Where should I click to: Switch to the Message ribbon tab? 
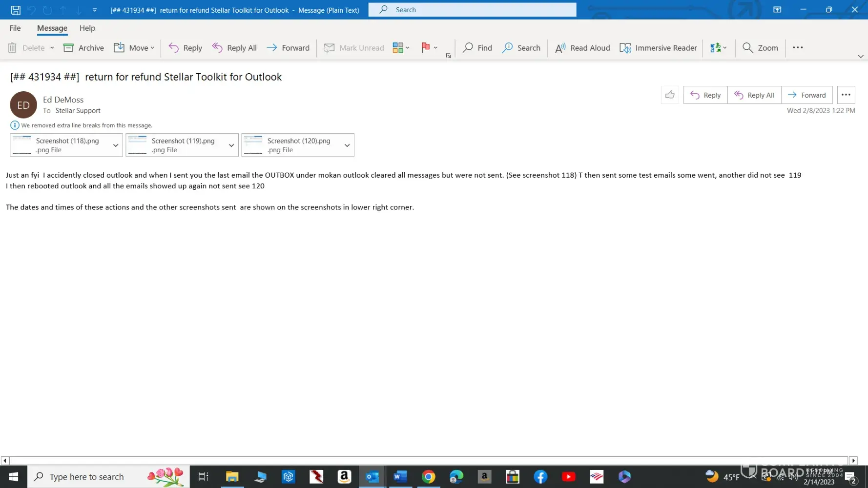(x=52, y=28)
